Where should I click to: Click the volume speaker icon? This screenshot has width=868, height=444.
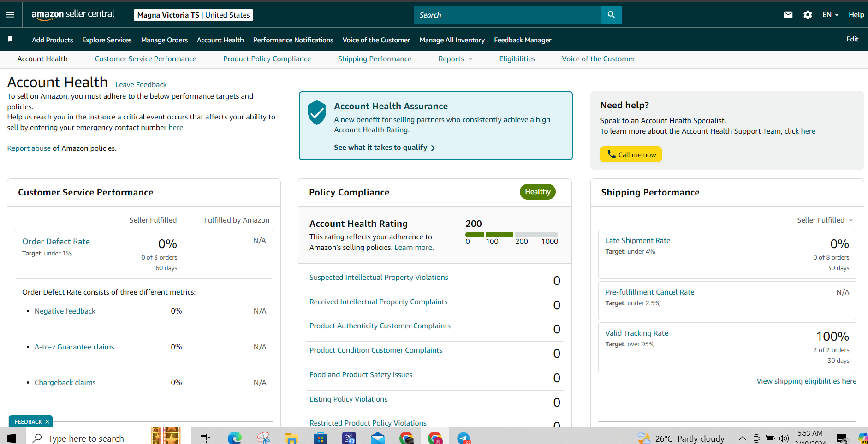coord(784,438)
